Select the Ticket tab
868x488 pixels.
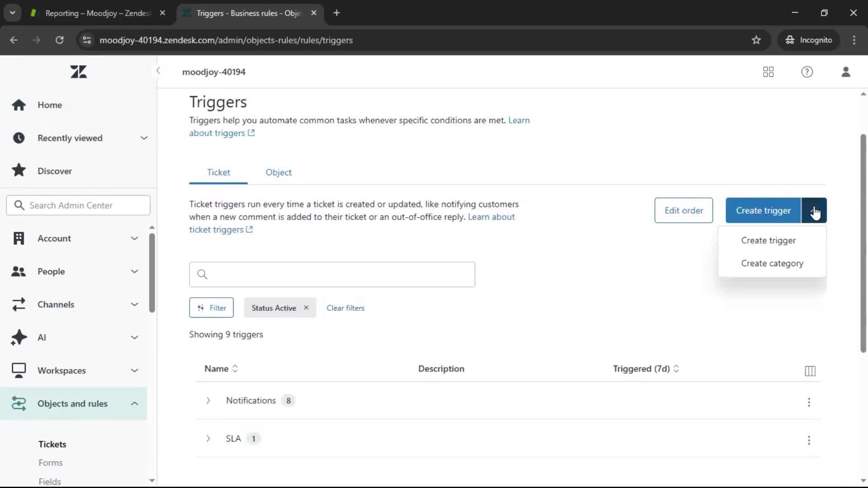(x=218, y=173)
